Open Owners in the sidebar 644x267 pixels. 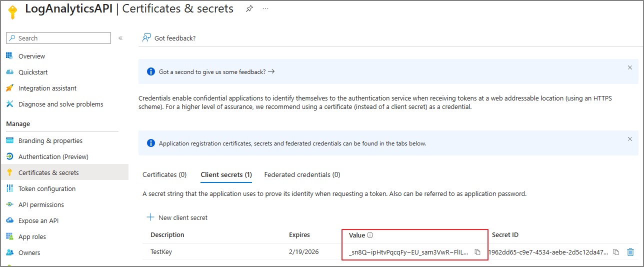(29, 252)
